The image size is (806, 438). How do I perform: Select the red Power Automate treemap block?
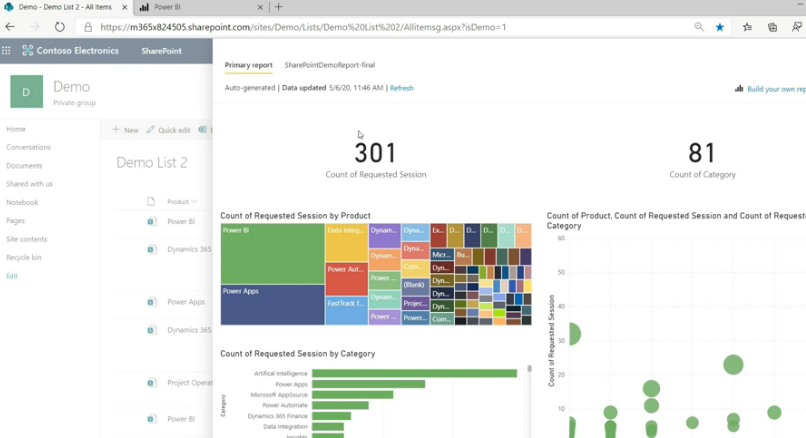(x=346, y=279)
